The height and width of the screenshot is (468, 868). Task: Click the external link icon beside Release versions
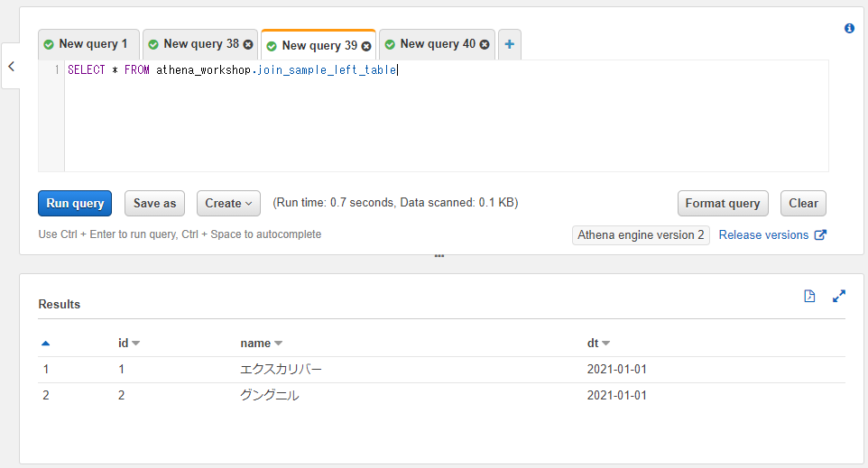[820, 234]
